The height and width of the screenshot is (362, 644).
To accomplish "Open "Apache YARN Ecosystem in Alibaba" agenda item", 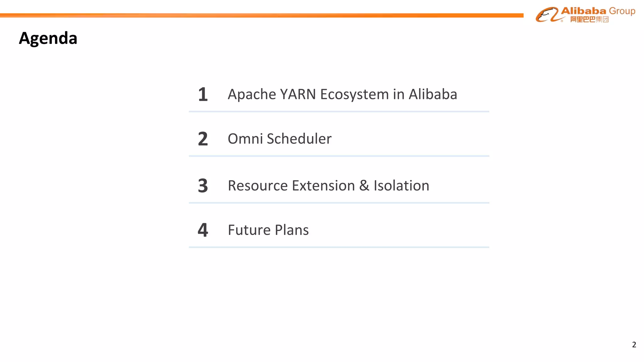I will click(342, 94).
